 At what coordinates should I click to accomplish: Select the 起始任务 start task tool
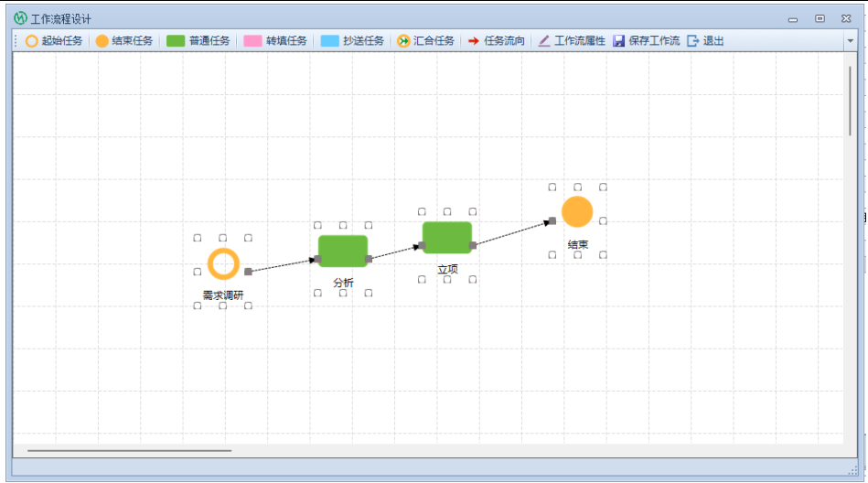point(54,41)
